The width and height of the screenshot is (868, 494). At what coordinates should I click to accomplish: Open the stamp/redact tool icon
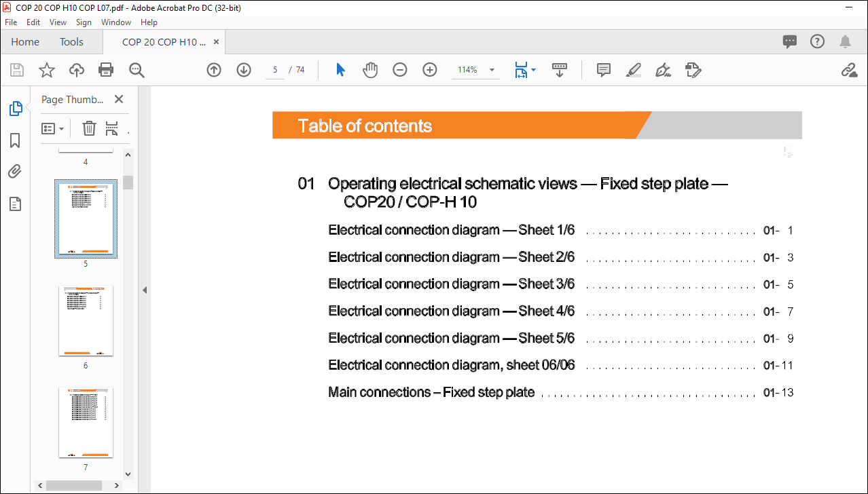tap(693, 70)
